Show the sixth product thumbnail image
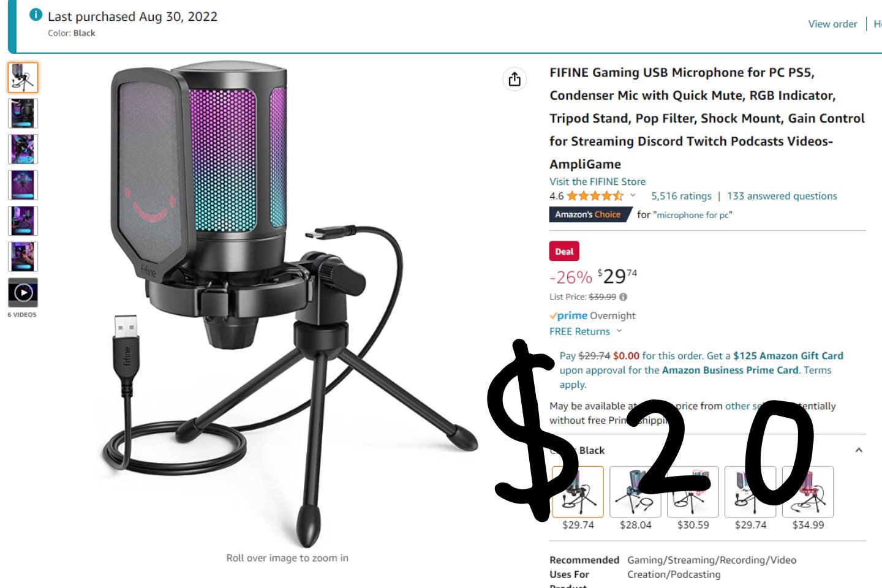Screen dimensions: 882x588 pyautogui.click(x=23, y=257)
